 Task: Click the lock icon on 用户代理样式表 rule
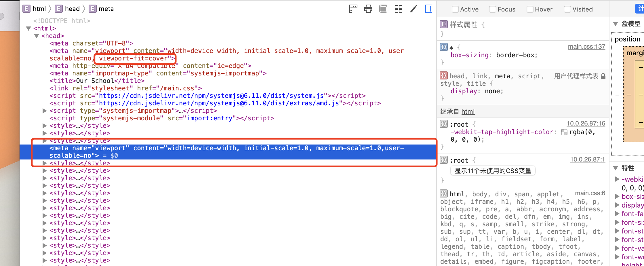pos(604,76)
